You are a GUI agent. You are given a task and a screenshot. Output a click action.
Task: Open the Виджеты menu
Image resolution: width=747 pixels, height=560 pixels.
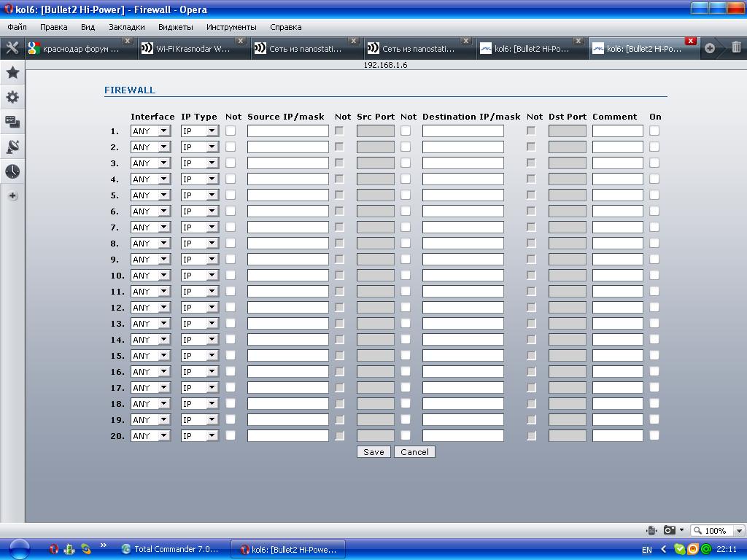pyautogui.click(x=175, y=27)
